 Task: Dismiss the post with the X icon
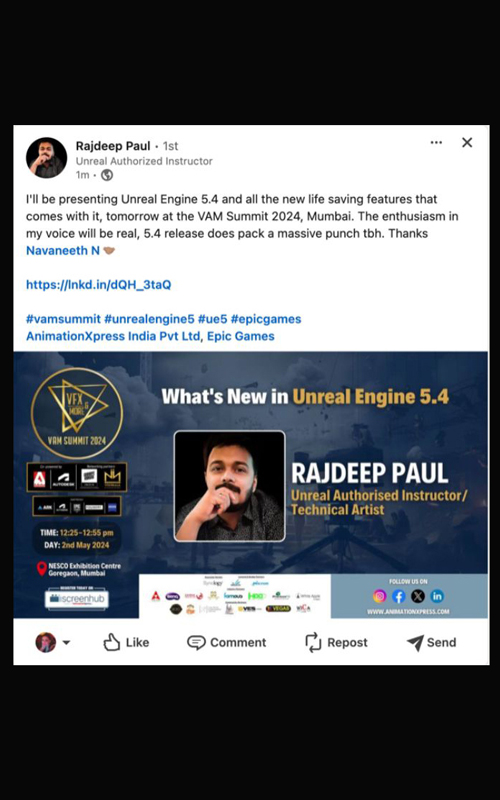[467, 142]
